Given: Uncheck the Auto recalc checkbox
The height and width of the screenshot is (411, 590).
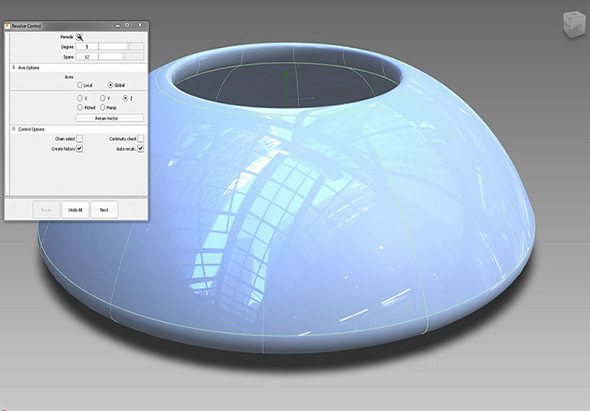Looking at the screenshot, I should [x=140, y=148].
